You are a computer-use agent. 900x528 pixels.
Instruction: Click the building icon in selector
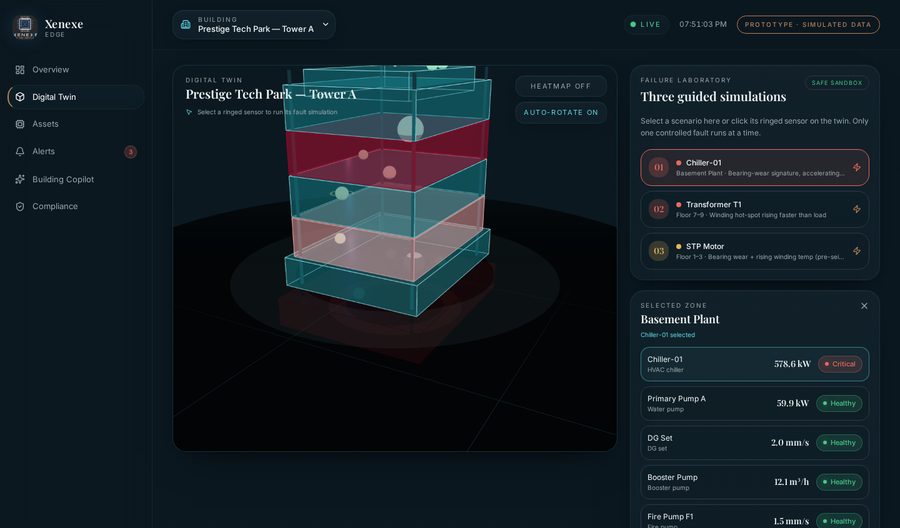click(185, 25)
